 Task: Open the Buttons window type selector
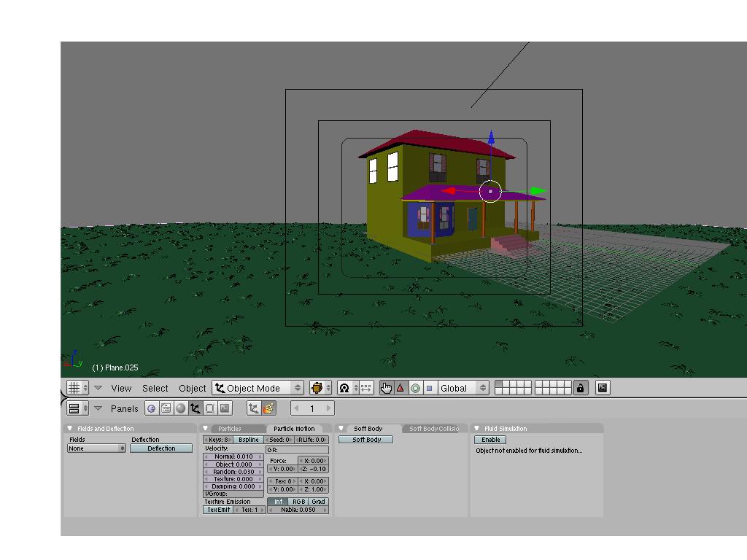tap(77, 408)
